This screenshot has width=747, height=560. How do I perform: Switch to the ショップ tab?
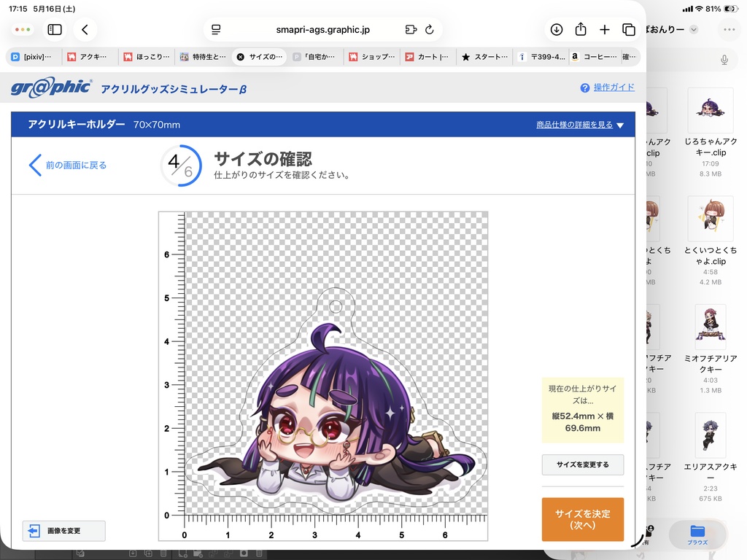(x=372, y=57)
